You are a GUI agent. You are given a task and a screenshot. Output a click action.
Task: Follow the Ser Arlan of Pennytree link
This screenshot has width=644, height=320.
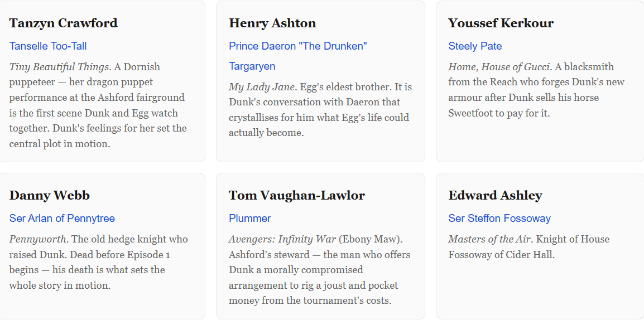(x=62, y=219)
